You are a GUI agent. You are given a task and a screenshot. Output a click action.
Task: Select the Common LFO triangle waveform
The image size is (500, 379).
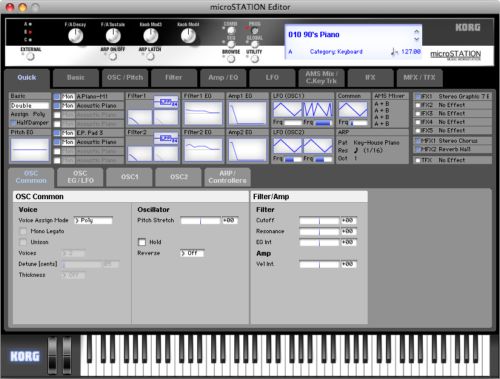[353, 110]
